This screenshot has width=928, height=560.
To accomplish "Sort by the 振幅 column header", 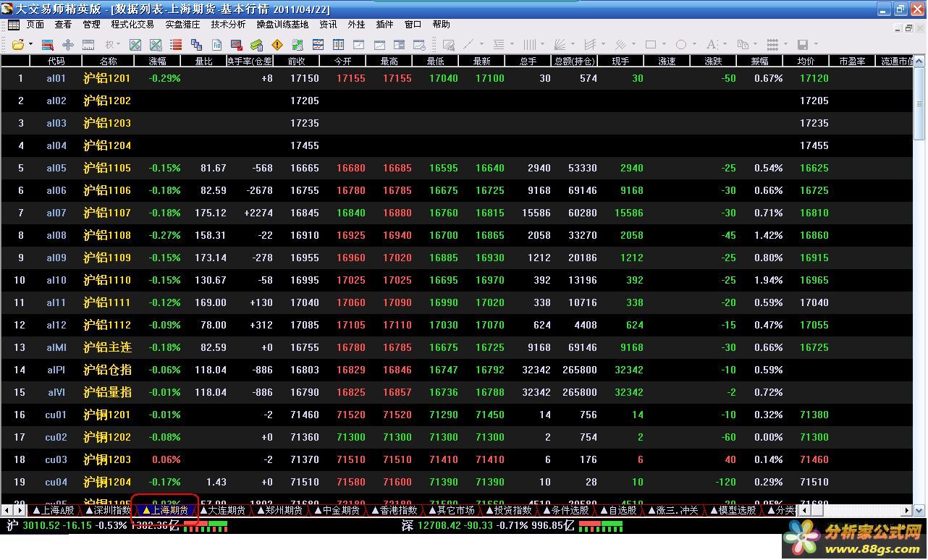I will coord(759,61).
